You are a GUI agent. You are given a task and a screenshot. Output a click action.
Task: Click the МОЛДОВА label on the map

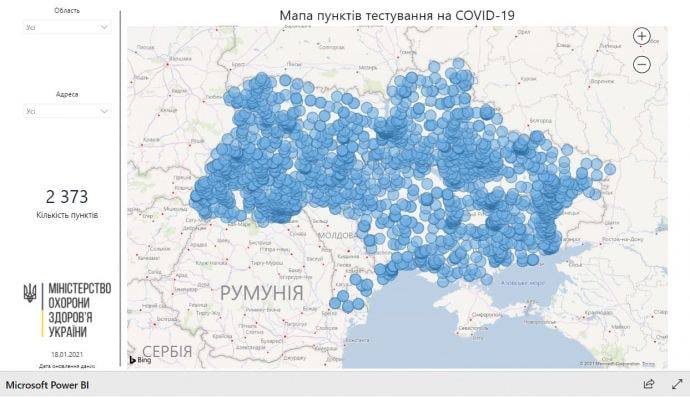pos(338,236)
